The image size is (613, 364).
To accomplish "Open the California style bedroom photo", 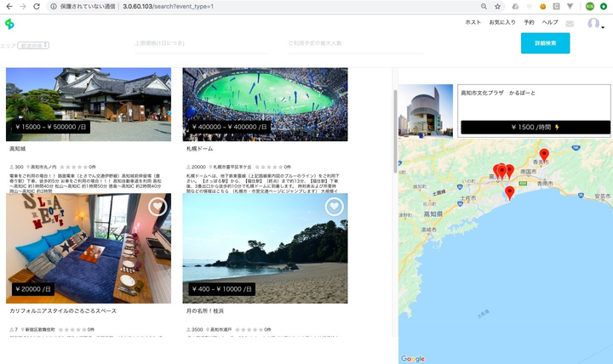I will click(89, 248).
